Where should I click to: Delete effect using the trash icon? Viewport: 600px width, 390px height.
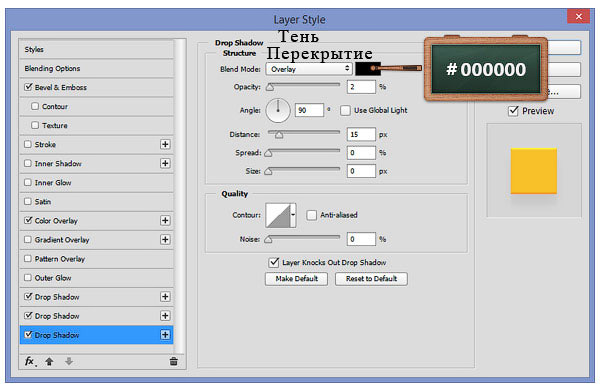(173, 361)
